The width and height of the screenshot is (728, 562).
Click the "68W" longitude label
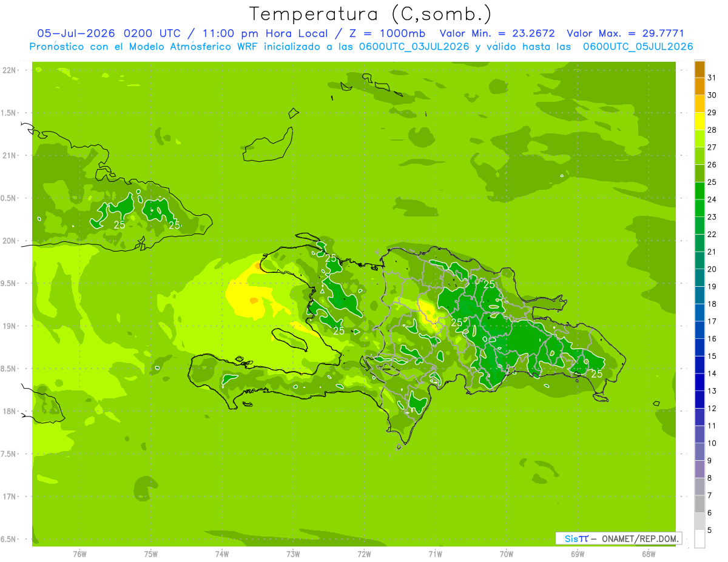point(649,554)
